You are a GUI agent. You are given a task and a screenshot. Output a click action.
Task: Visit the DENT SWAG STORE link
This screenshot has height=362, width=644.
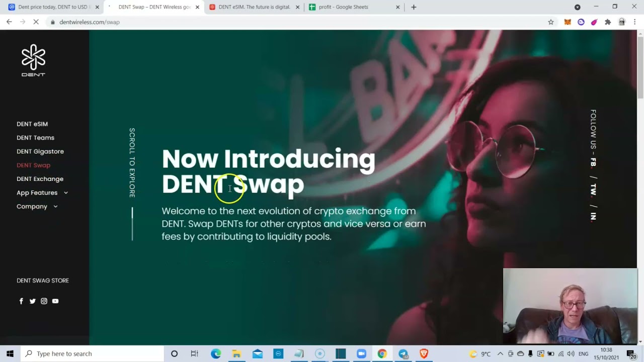pyautogui.click(x=43, y=281)
